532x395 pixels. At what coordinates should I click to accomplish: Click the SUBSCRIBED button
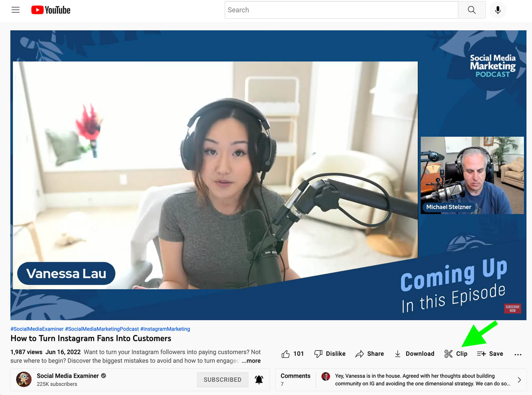point(222,379)
